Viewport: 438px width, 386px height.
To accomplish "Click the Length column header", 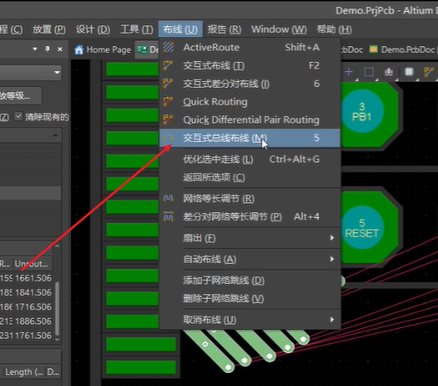I will point(23,372).
